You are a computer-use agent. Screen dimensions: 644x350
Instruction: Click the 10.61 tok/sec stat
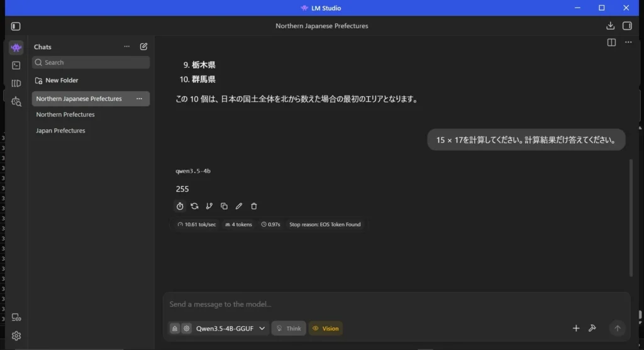pos(197,224)
